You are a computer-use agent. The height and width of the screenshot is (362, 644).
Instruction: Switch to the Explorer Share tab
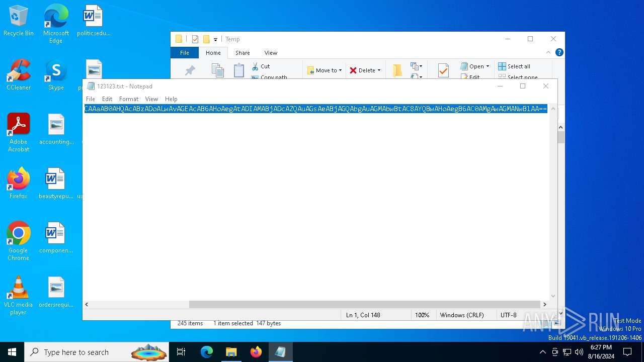[x=243, y=53]
